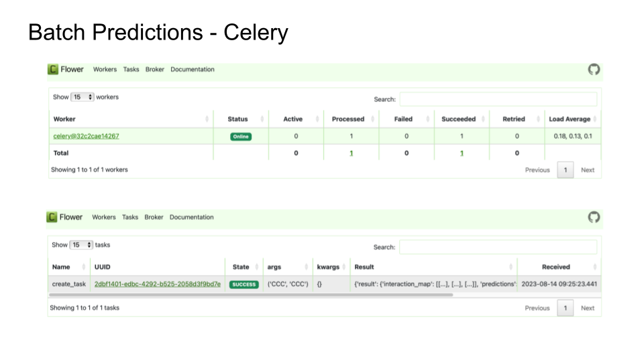Viewport: 644px width, 362px height.
Task: Open the GitHub icon in the top navbar
Action: pos(594,70)
